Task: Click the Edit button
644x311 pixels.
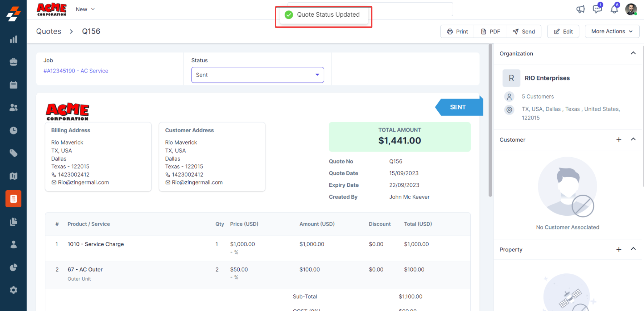Action: click(563, 32)
